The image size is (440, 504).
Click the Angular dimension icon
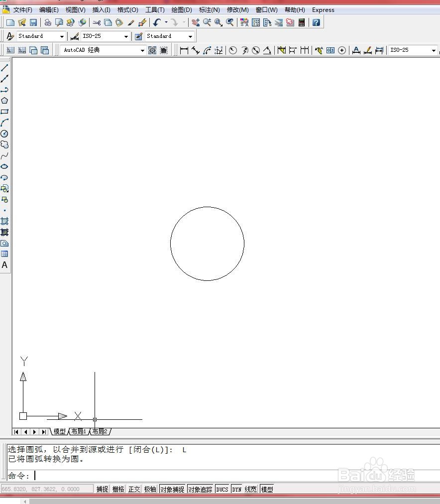[x=267, y=50]
